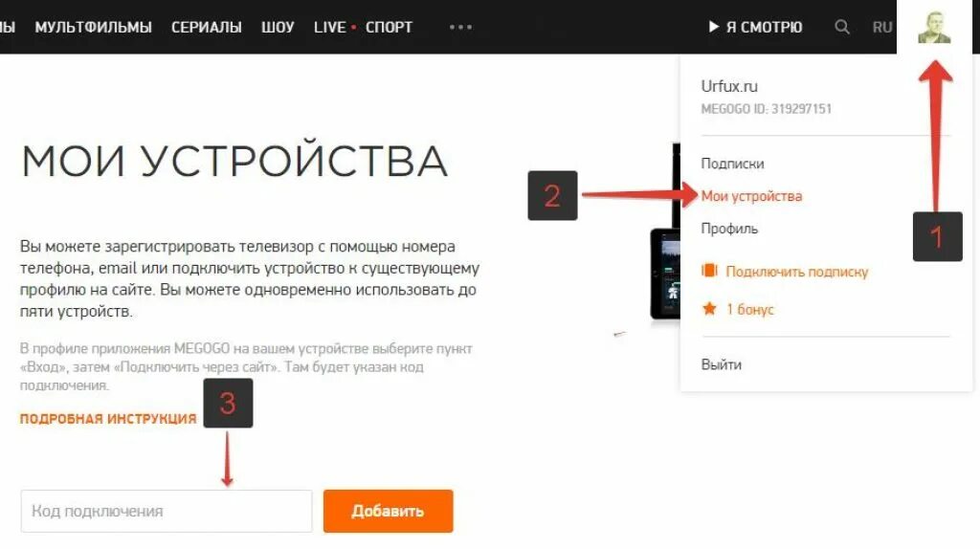Click the 1 бонус link
The width and height of the screenshot is (980, 549).
click(750, 309)
